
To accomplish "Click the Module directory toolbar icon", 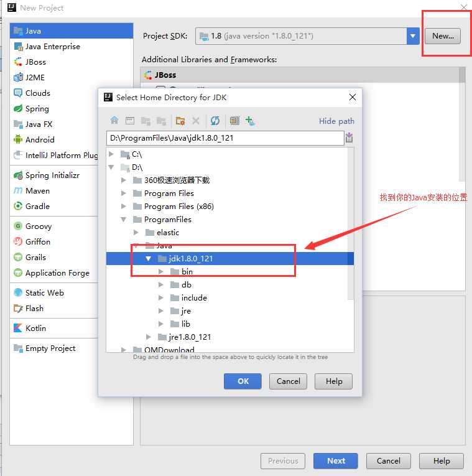I will 161,121.
